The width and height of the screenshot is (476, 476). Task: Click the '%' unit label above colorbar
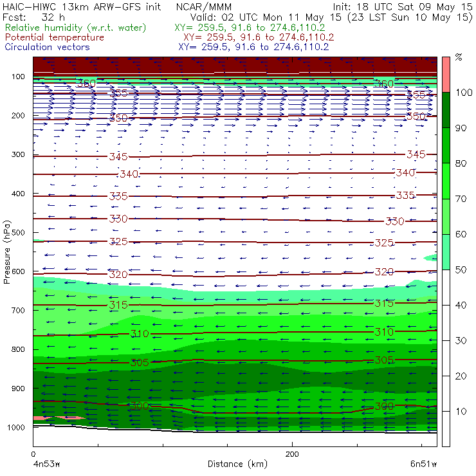click(x=459, y=57)
